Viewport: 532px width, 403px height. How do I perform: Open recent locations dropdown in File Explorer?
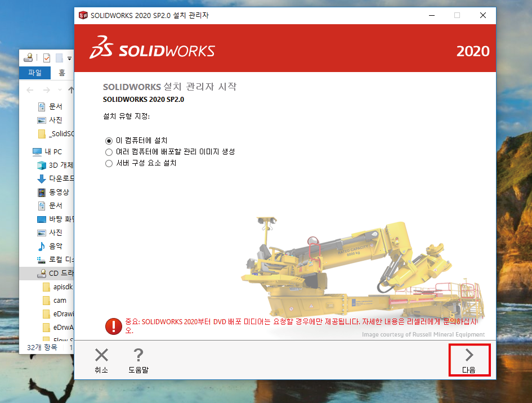click(60, 90)
